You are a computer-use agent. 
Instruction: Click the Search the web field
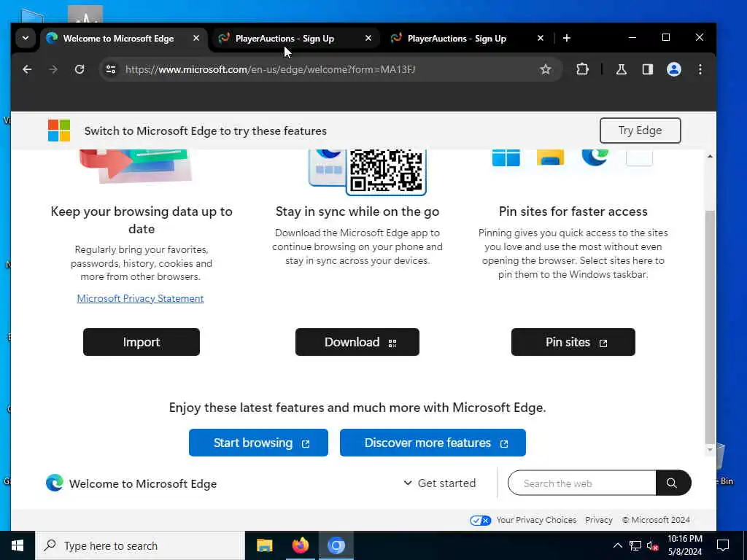pos(581,483)
